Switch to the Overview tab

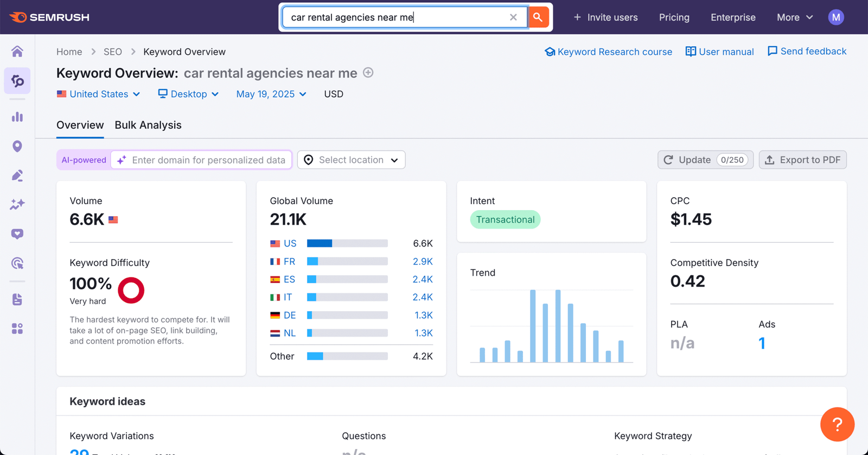pos(80,125)
